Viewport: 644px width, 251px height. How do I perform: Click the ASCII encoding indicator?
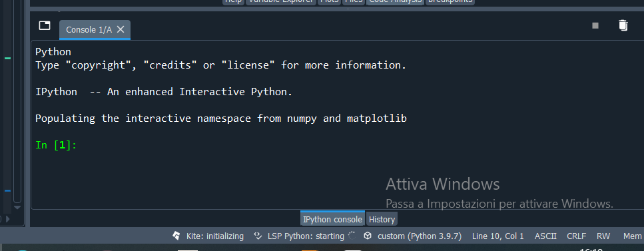[545, 236]
